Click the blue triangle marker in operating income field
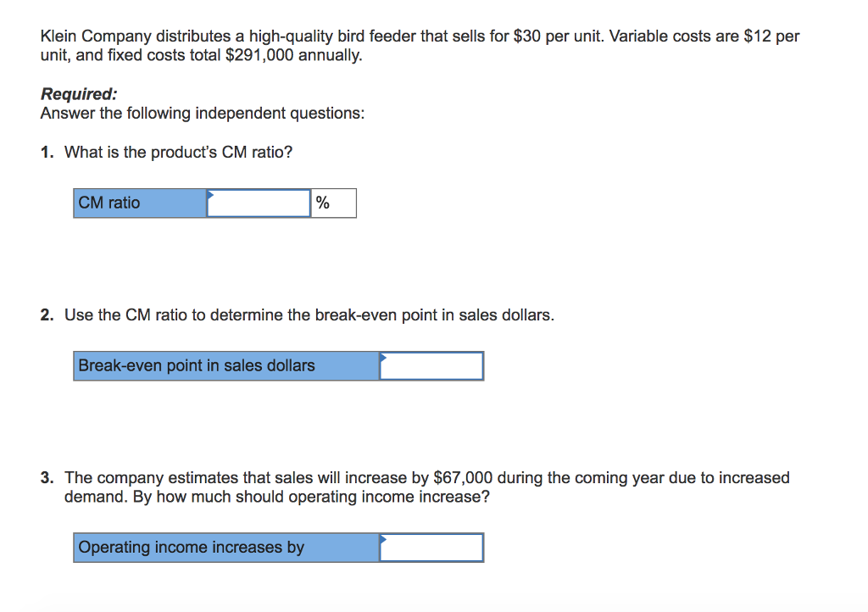The image size is (868, 612). coord(383,539)
